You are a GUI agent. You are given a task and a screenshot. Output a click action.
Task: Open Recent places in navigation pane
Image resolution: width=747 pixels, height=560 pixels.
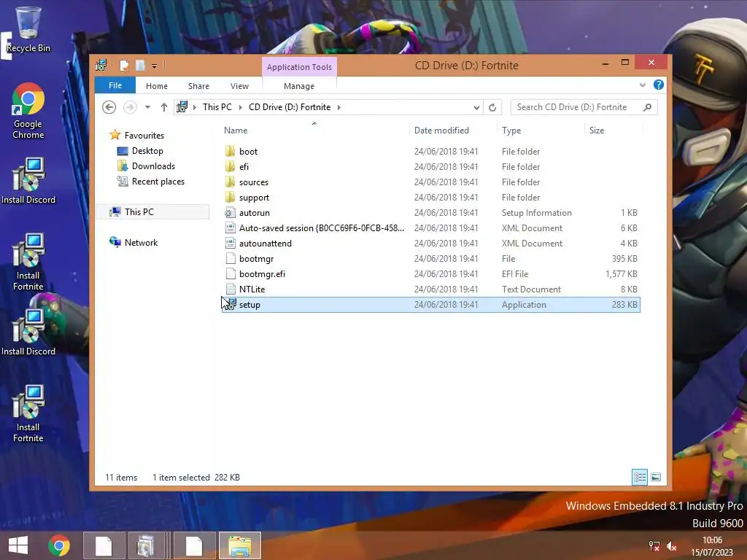click(150, 182)
